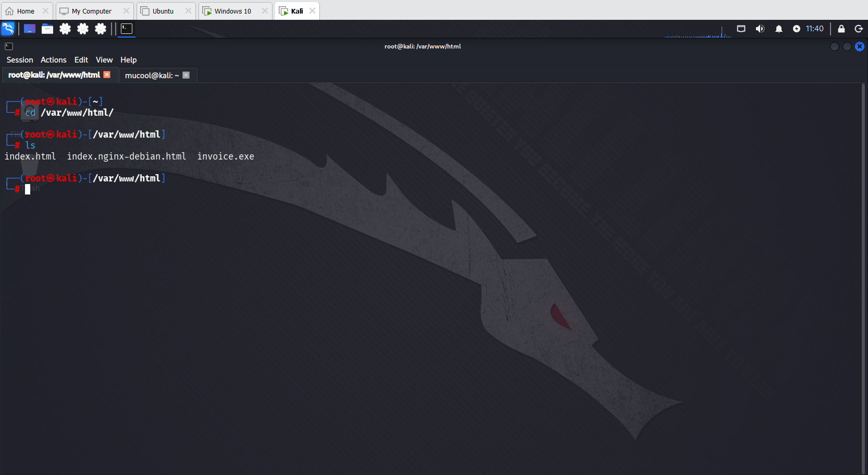Close the Windows 10 VM tab
868x475 pixels.
tap(265, 11)
